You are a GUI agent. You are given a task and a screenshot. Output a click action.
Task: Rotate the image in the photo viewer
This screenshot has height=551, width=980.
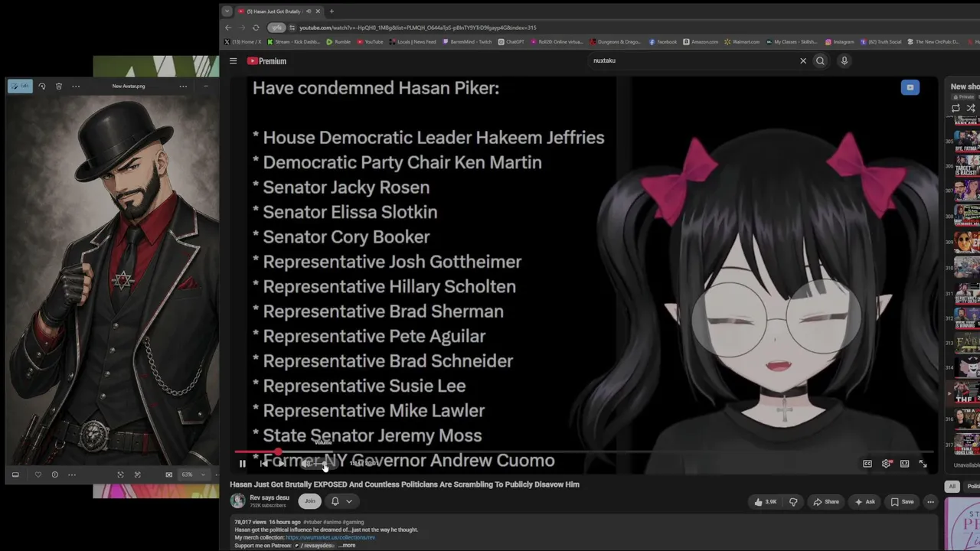42,86
